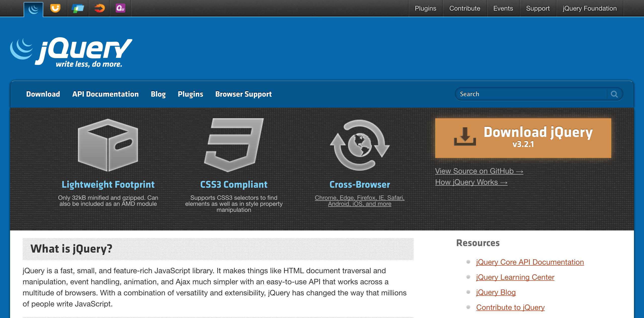The width and height of the screenshot is (644, 318).
Task: Click the download arrow icon on the orange button
Action: tap(465, 138)
